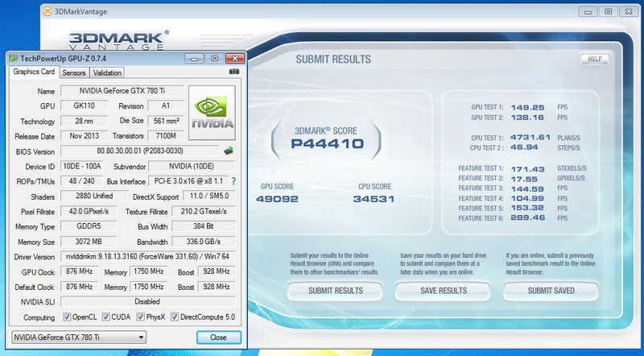644x356 pixels.
Task: Click the Feature Test 4 value 104.99
Action: coord(527,198)
